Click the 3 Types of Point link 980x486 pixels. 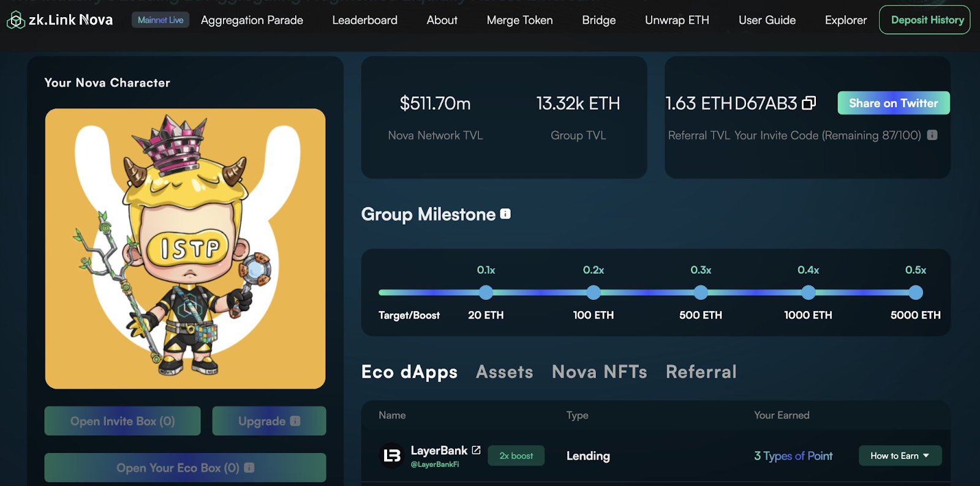[x=793, y=456]
